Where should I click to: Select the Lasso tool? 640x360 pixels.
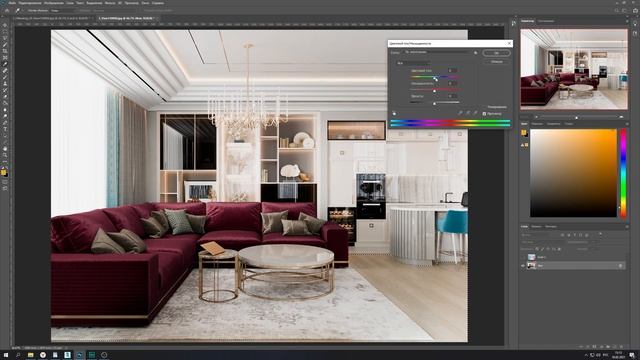pos(5,38)
